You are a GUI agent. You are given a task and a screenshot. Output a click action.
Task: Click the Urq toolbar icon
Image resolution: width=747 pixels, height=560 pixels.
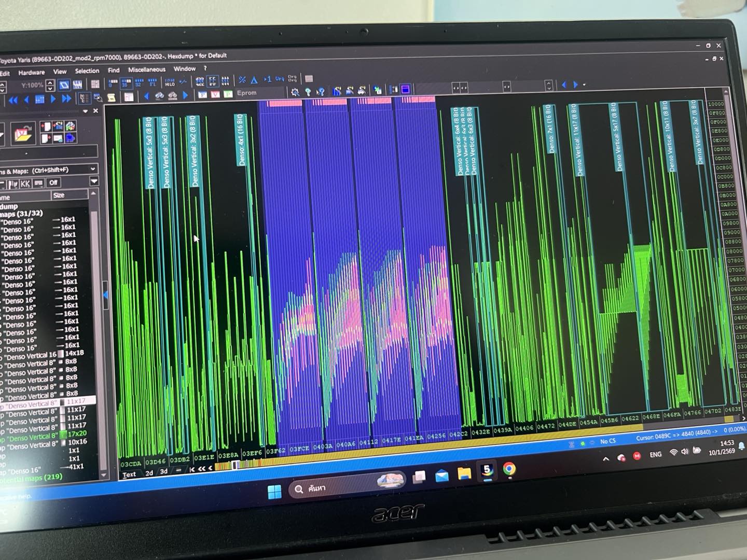[280, 79]
